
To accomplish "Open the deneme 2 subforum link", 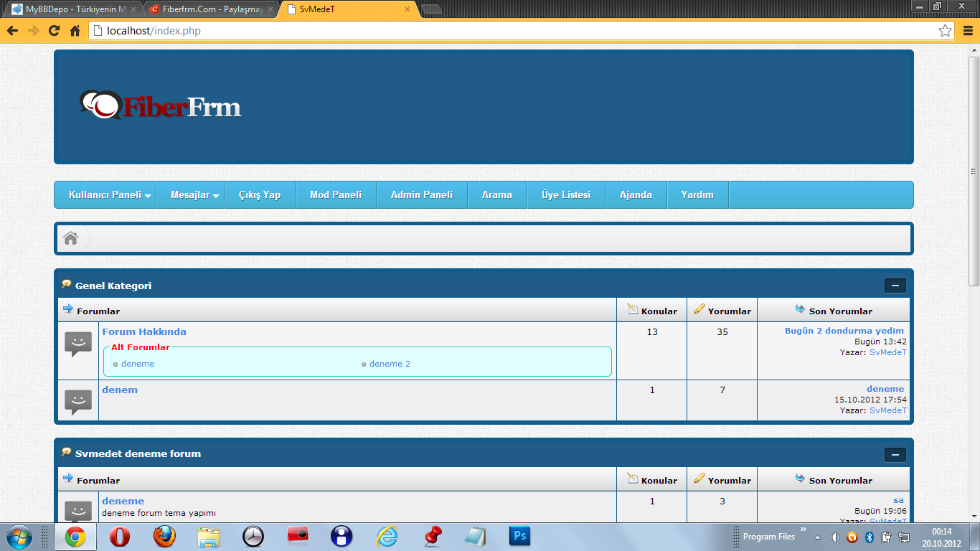I will (x=390, y=364).
